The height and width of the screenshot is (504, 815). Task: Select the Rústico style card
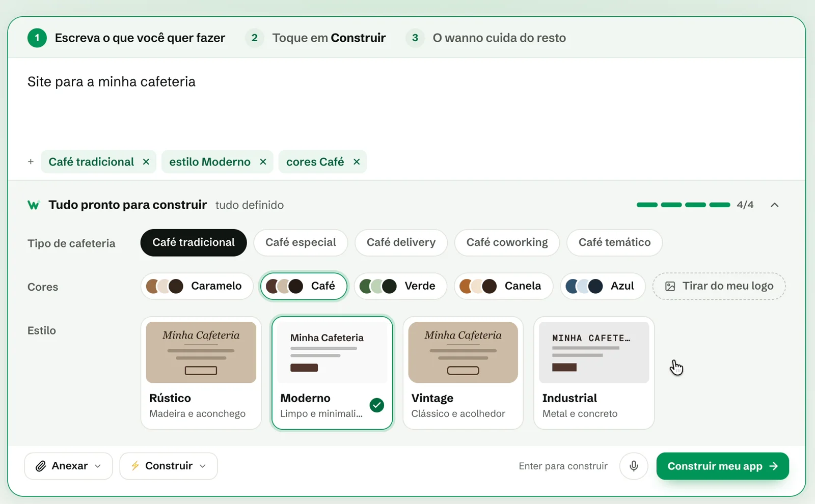pyautogui.click(x=201, y=373)
